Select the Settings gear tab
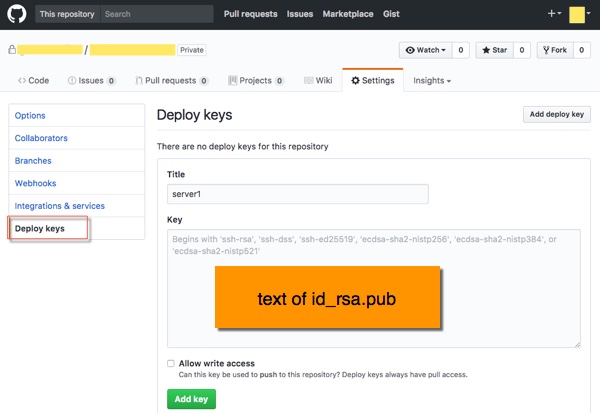 click(x=373, y=80)
